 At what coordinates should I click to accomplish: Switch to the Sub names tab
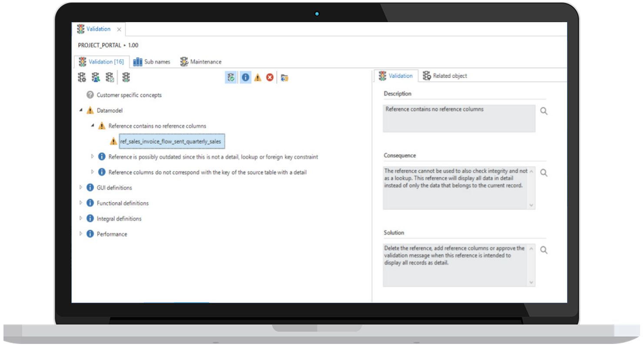[152, 62]
